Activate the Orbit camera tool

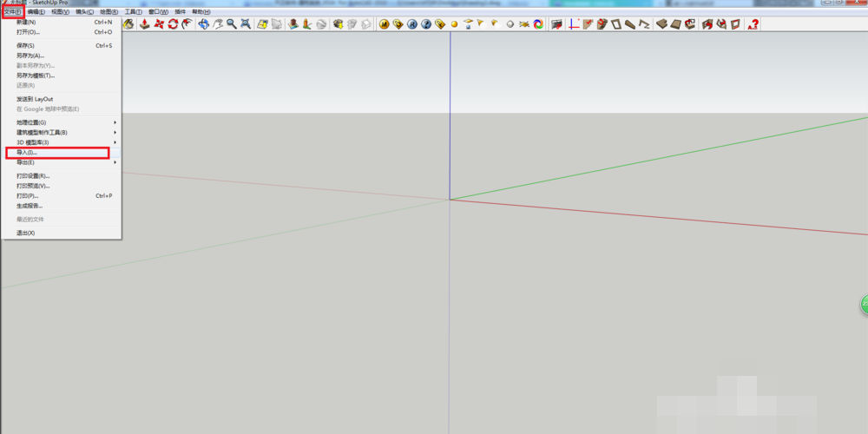pos(204,23)
